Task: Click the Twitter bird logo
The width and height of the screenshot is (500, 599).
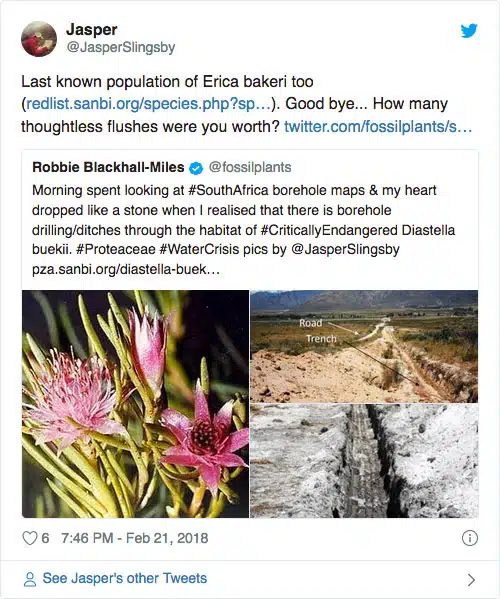Action: [469, 31]
